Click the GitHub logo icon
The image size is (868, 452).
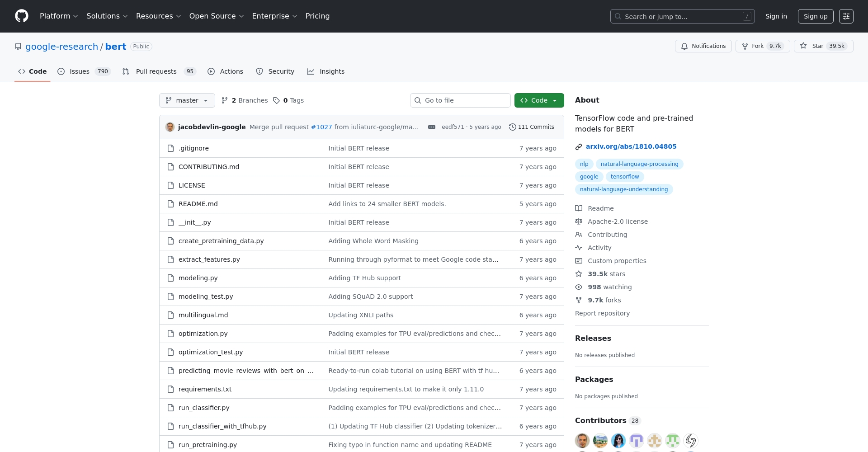pos(22,16)
